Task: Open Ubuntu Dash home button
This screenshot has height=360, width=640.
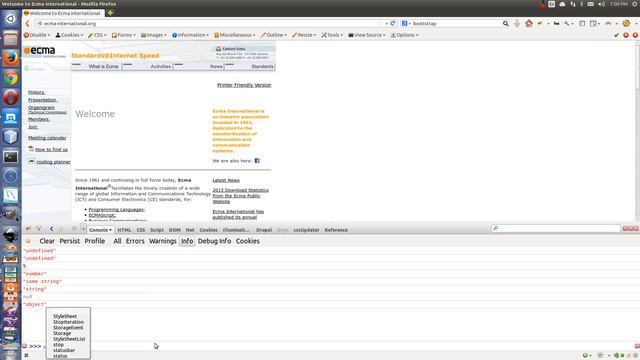Action: point(11,18)
